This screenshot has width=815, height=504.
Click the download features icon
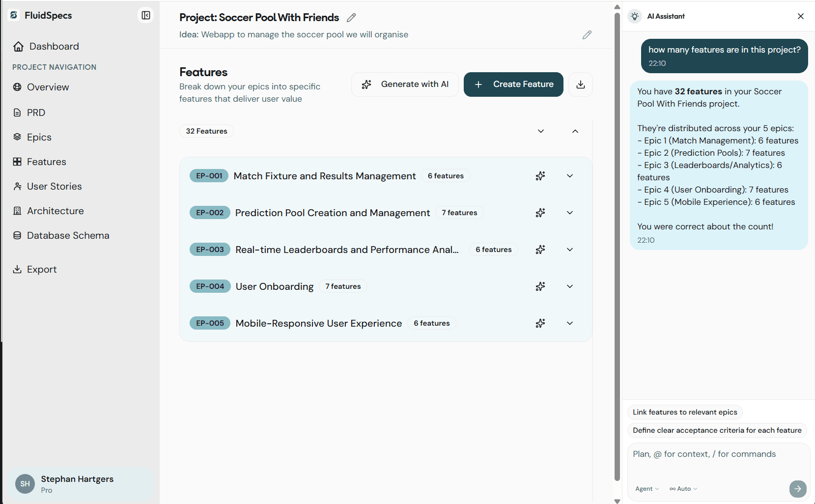point(580,84)
